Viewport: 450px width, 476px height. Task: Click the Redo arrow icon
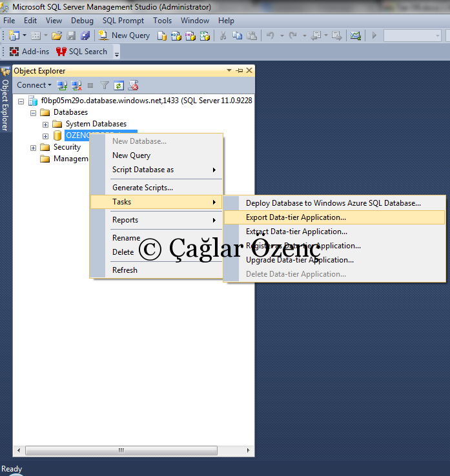(x=293, y=35)
